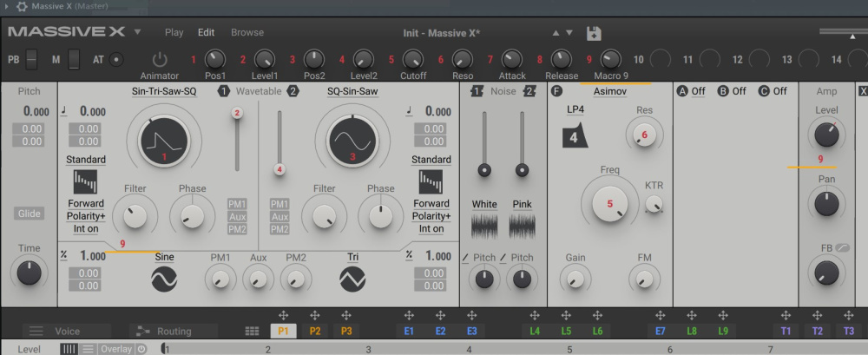868x355 pixels.
Task: Select previous preset with up arrow
Action: coord(556,33)
